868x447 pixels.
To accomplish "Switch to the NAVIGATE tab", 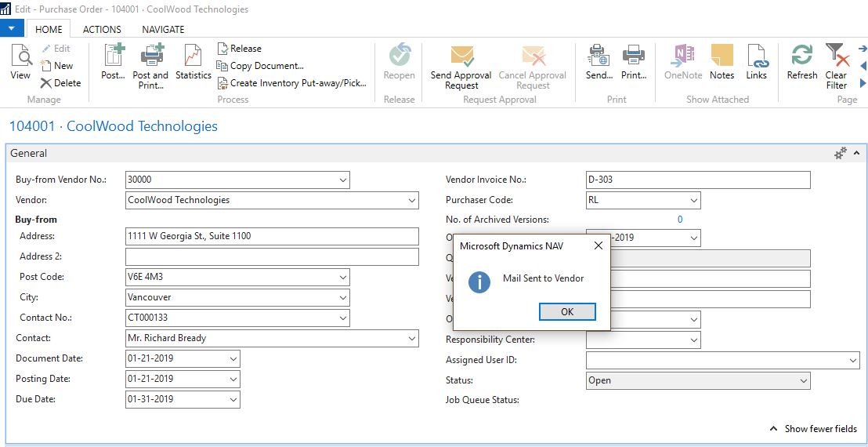I will pyautogui.click(x=163, y=29).
